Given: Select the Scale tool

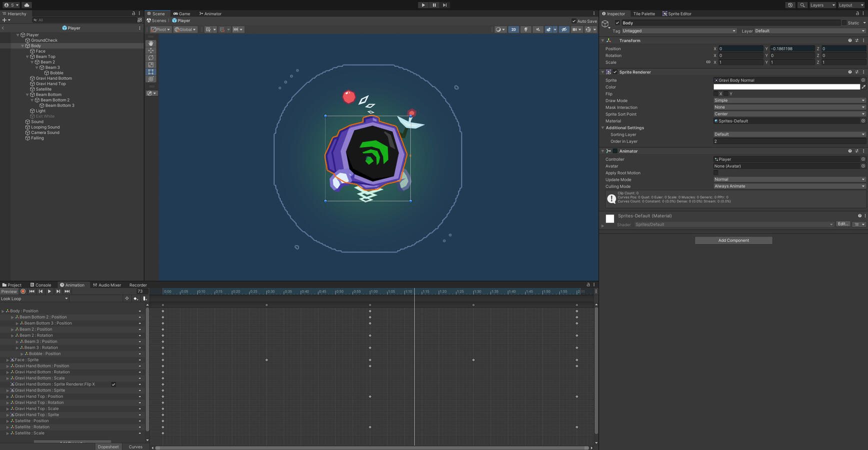Looking at the screenshot, I should pos(151,65).
